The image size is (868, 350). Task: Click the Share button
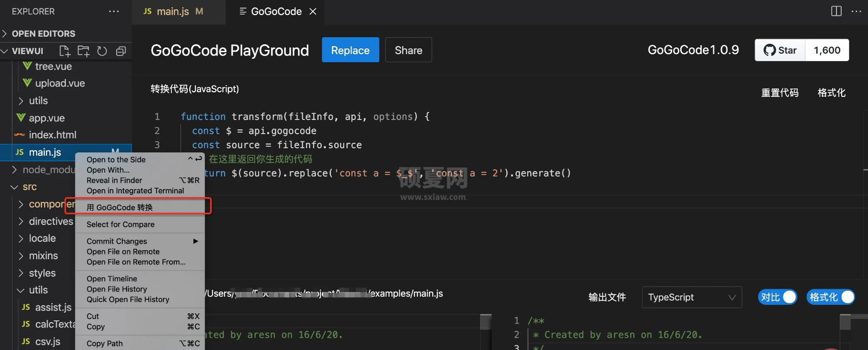tap(409, 50)
